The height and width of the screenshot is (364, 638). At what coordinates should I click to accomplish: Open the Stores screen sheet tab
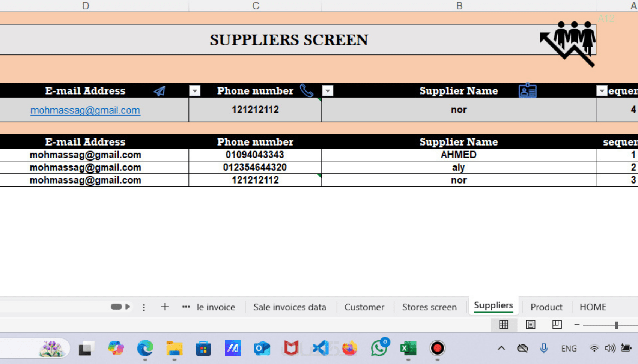[429, 307]
